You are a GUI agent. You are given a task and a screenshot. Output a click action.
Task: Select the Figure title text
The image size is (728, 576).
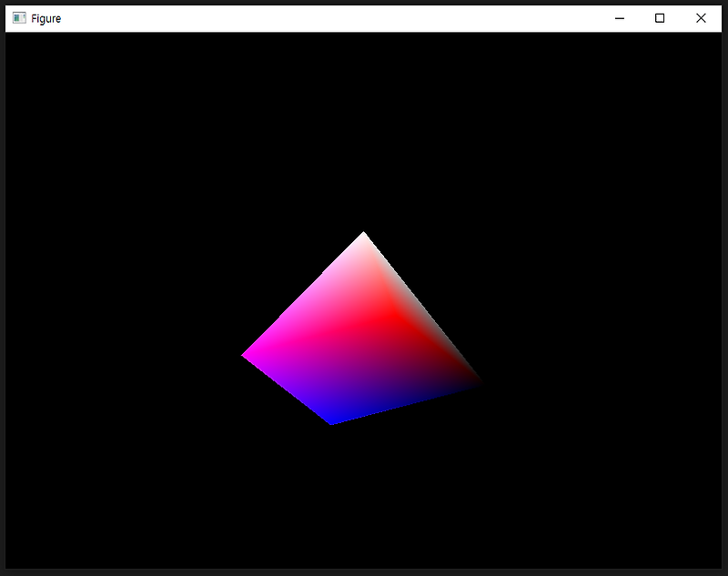pyautogui.click(x=49, y=17)
